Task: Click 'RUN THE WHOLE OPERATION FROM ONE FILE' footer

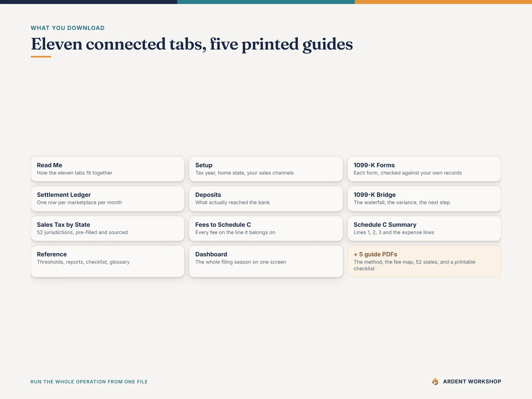Action: point(89,382)
